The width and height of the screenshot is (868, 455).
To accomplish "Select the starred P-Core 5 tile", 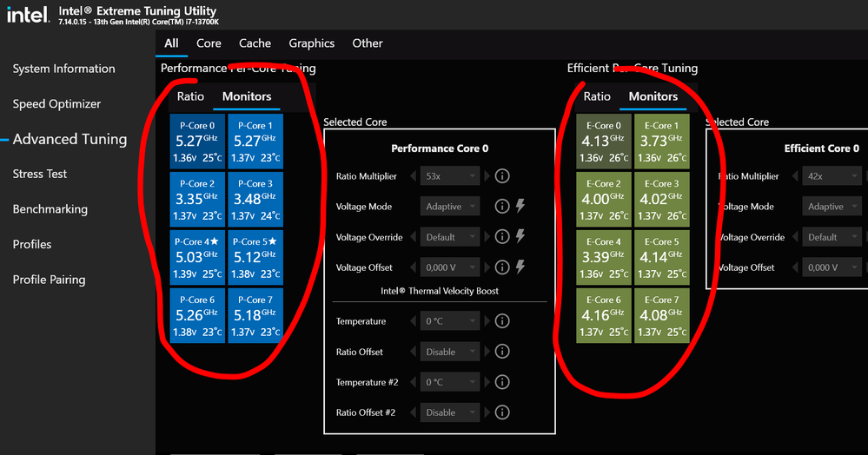I will 255,257.
